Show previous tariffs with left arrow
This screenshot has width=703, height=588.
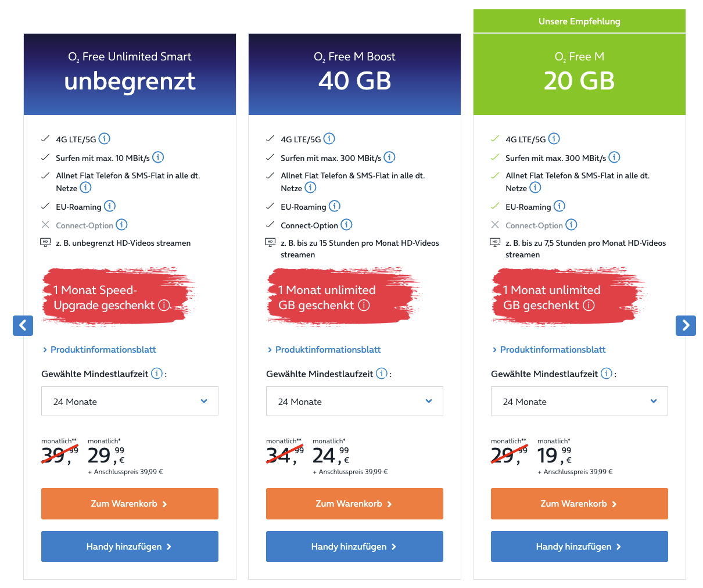23,325
